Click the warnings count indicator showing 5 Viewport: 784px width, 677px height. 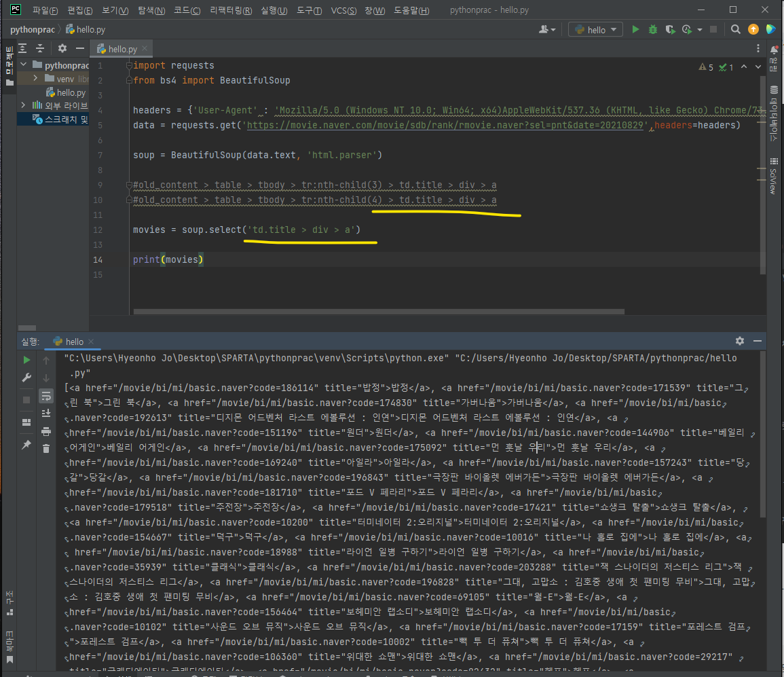pos(706,67)
